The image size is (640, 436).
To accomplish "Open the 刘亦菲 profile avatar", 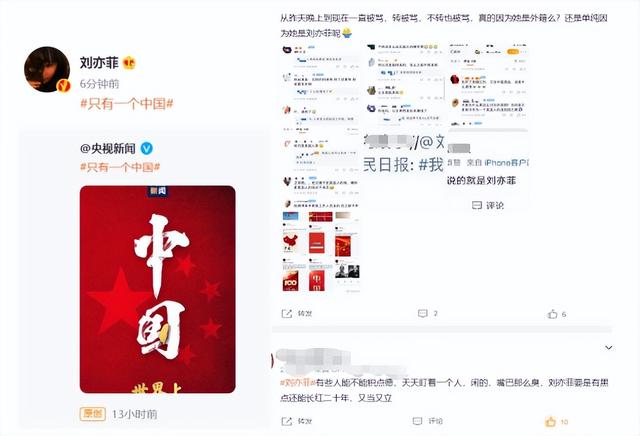I will [47, 69].
